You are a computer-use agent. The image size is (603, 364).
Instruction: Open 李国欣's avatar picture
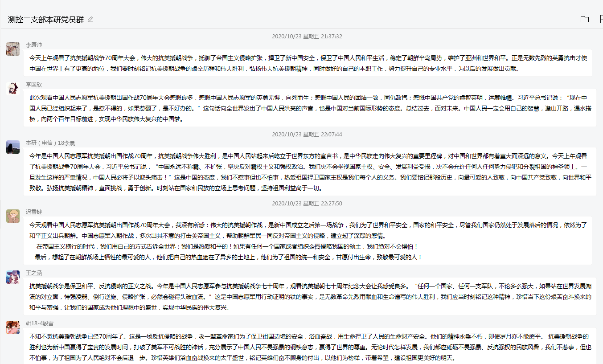(x=12, y=88)
